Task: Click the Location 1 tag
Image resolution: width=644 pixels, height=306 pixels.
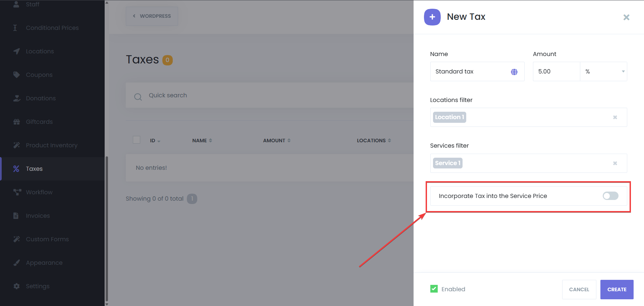Action: click(449, 117)
